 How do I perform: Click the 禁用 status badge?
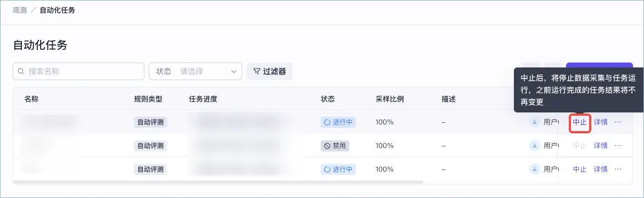tap(335, 145)
